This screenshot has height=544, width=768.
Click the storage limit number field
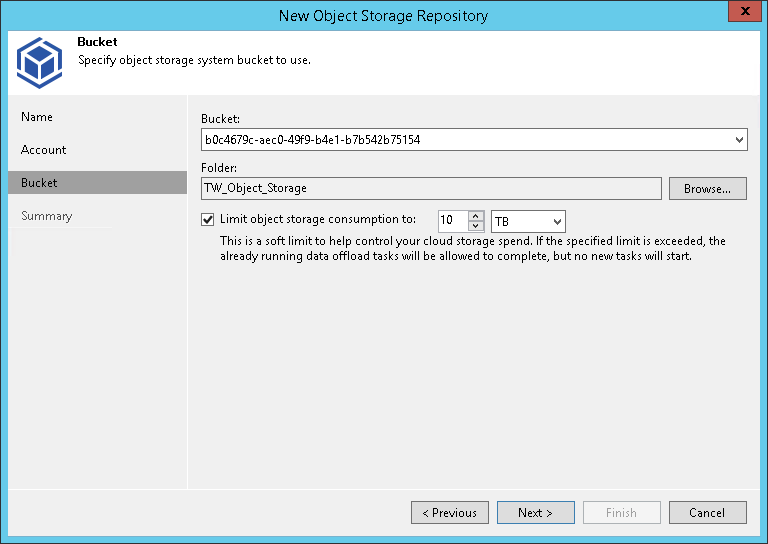(452, 221)
